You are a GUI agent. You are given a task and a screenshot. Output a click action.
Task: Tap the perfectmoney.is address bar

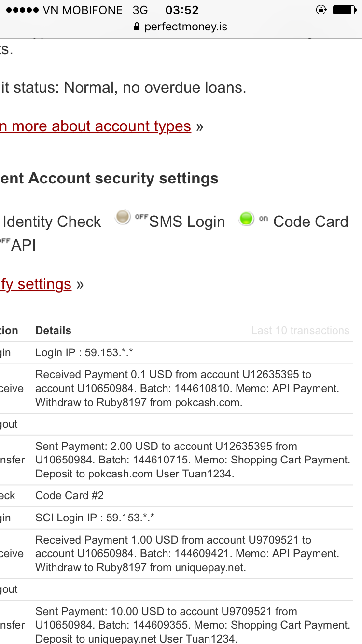coord(185,27)
